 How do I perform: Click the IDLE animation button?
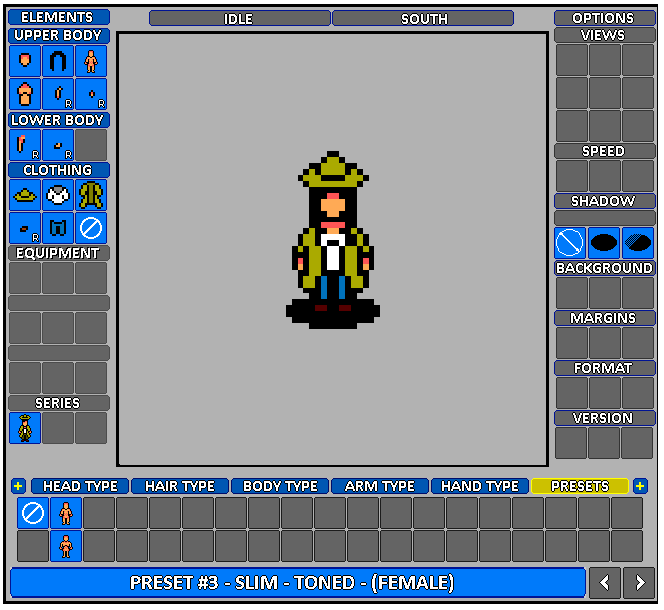(240, 18)
